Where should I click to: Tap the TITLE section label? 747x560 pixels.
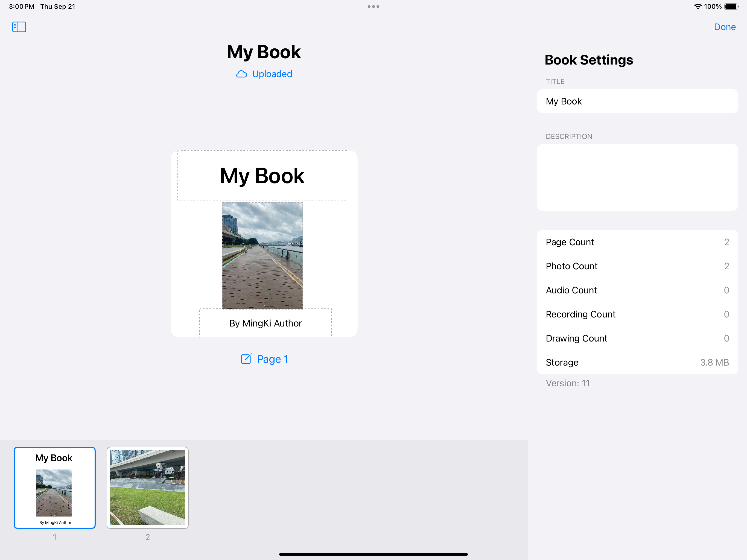pos(555,81)
